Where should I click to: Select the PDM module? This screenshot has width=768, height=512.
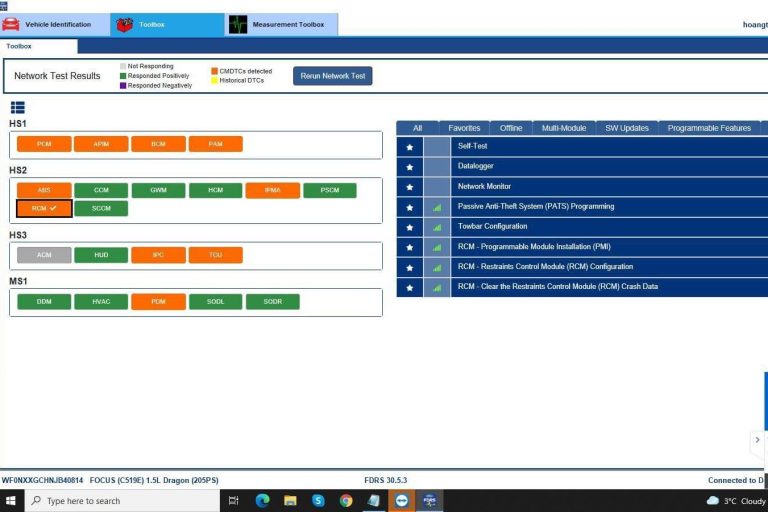[158, 301]
